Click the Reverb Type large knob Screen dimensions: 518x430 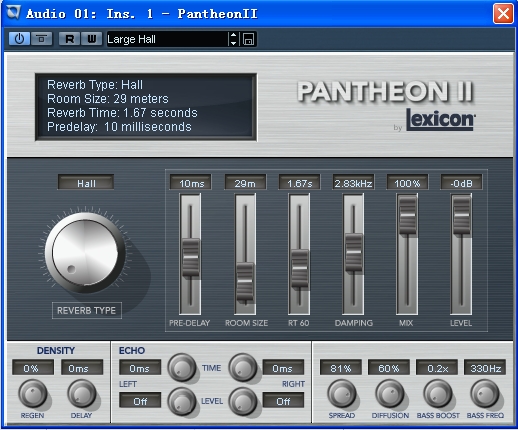click(x=85, y=252)
